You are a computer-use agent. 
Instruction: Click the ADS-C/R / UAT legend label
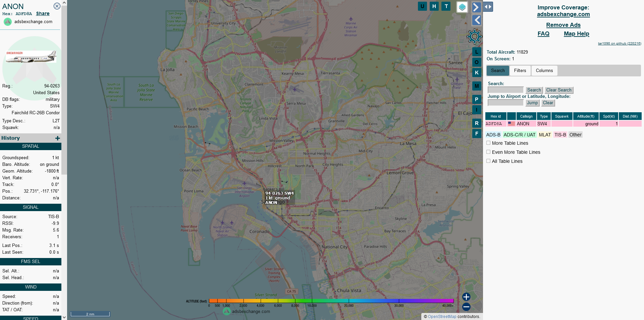pos(520,135)
